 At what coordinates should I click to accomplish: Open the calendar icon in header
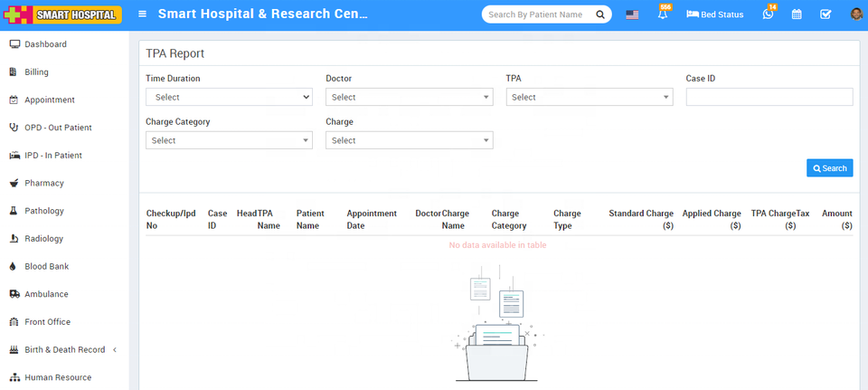pyautogui.click(x=797, y=14)
